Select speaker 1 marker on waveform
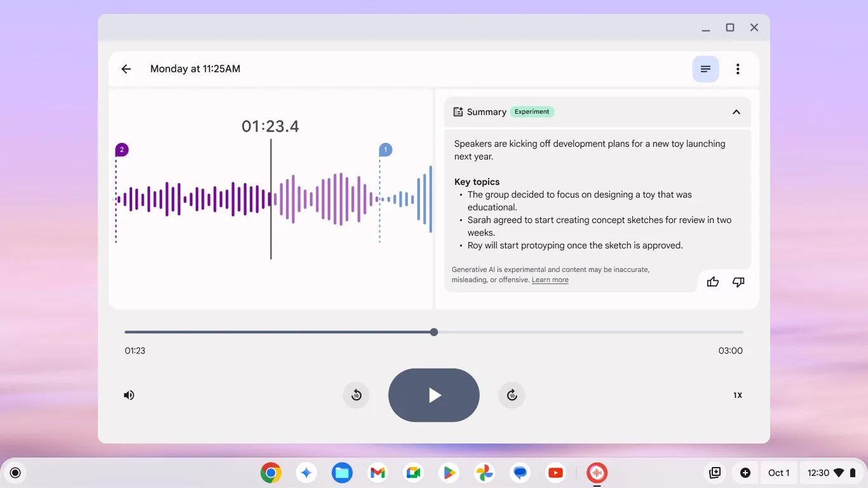The width and height of the screenshot is (868, 488). [x=385, y=150]
